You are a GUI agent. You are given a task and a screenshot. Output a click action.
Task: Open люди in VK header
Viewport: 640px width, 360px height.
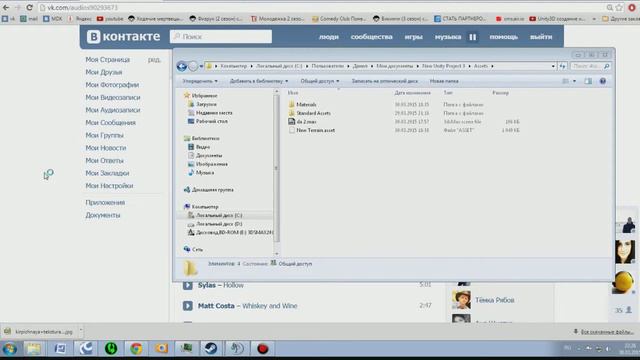(329, 37)
